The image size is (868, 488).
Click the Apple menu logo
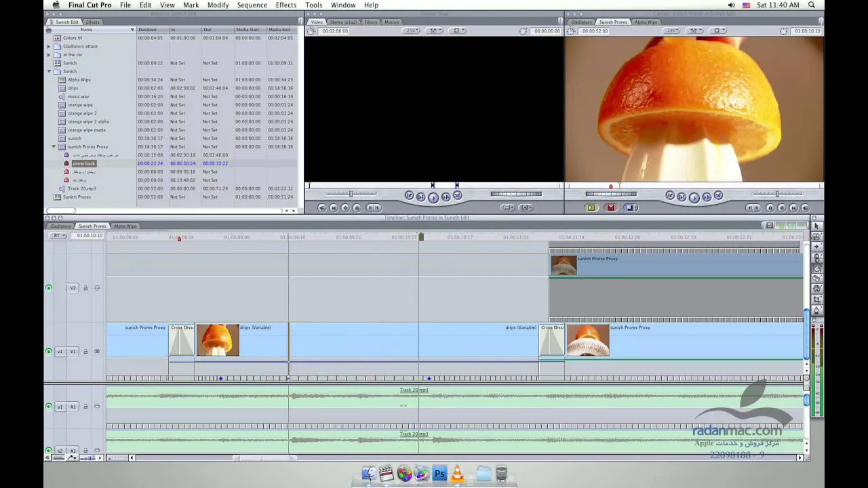[x=56, y=5]
